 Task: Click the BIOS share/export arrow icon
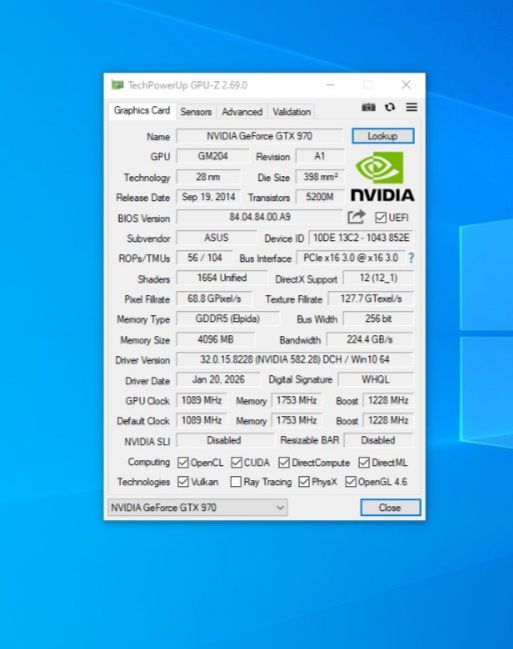[x=356, y=216]
